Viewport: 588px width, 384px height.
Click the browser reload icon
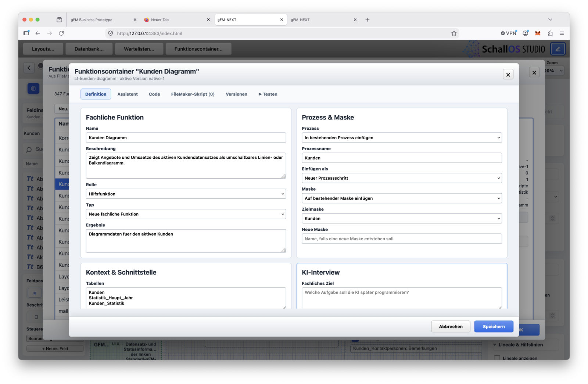61,33
